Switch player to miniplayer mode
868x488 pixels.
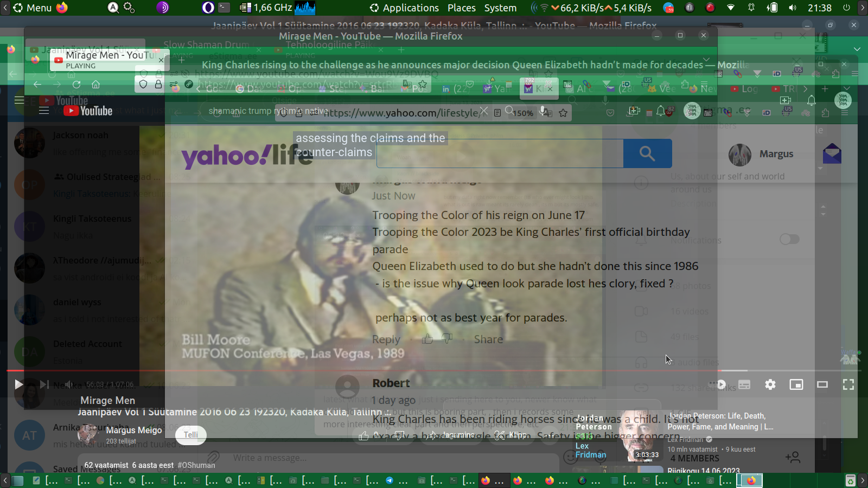click(796, 384)
